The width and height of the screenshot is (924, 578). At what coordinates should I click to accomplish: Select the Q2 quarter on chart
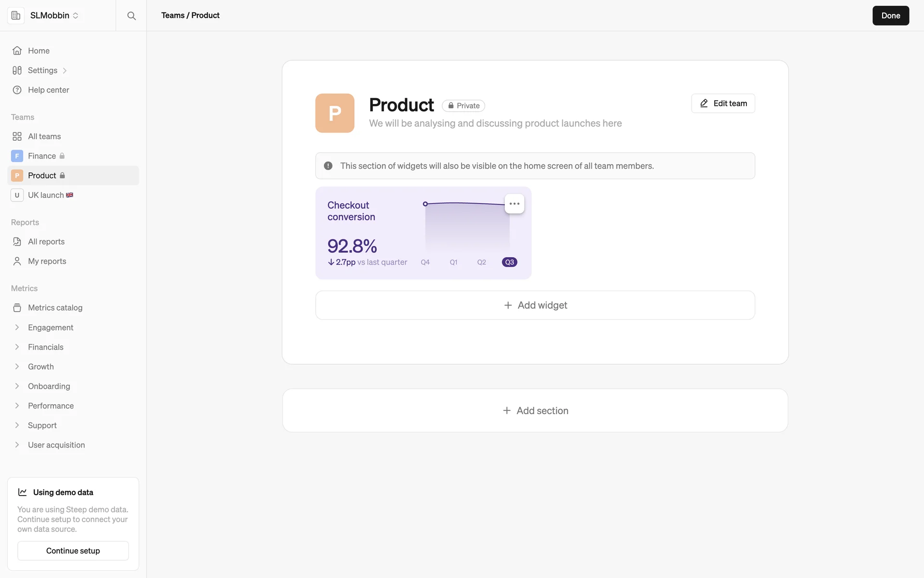point(481,262)
